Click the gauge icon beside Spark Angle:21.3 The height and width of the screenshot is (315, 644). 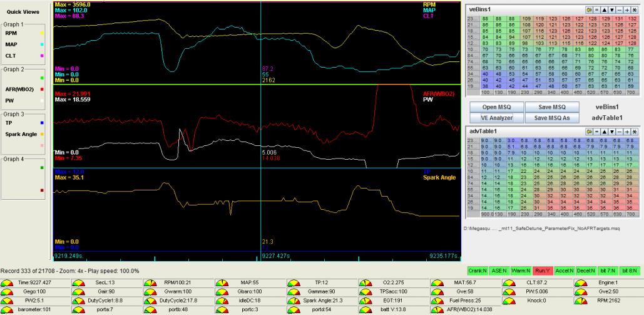pos(295,301)
